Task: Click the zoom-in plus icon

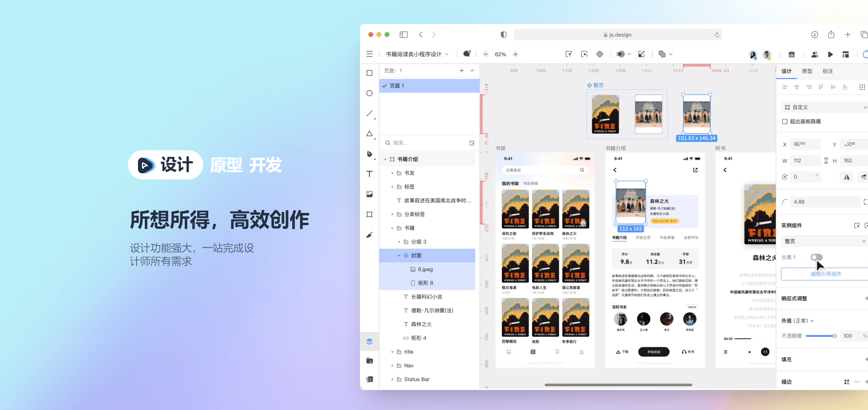Action: point(515,54)
